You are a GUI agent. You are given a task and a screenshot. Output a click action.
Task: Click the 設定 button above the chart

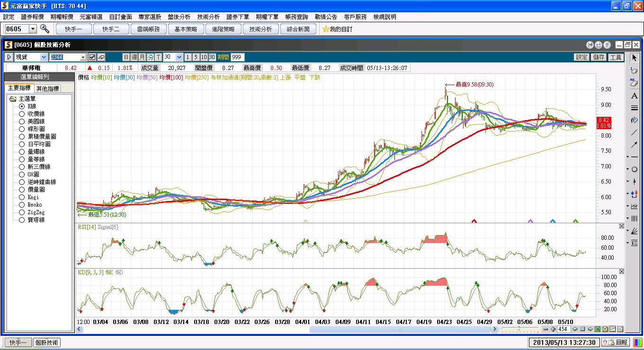(581, 57)
